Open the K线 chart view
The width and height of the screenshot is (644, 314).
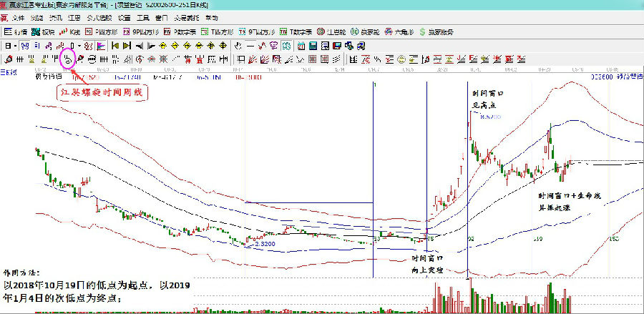(x=70, y=32)
